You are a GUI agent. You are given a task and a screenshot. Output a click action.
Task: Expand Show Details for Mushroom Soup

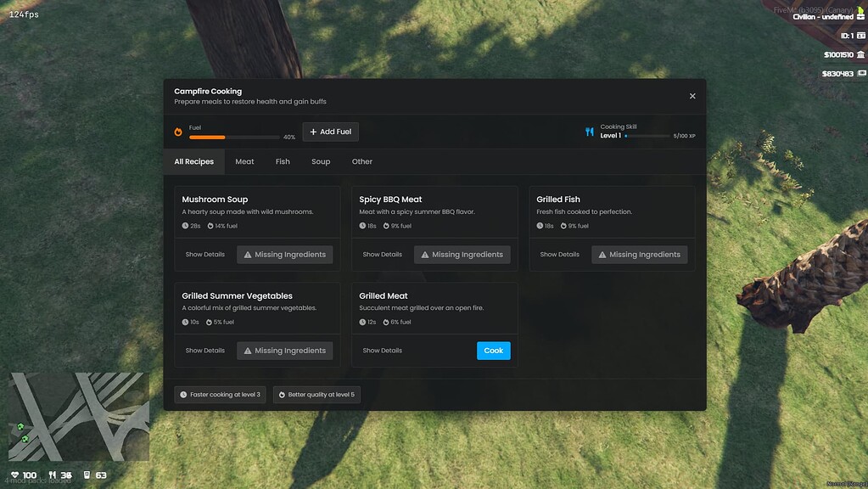[205, 255]
